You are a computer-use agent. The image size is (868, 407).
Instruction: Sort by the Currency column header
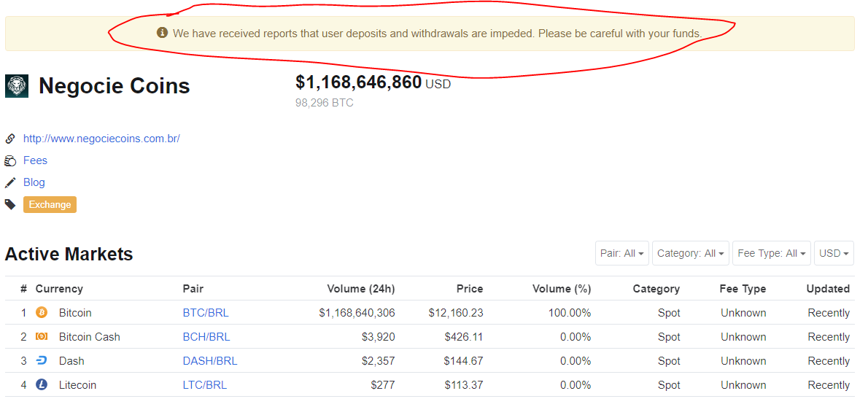point(59,289)
